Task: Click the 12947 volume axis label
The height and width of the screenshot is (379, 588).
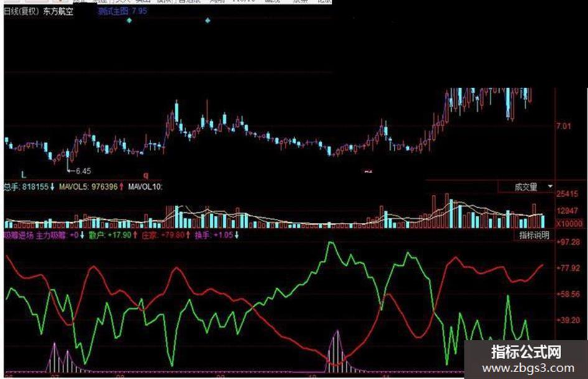Action: point(567,211)
